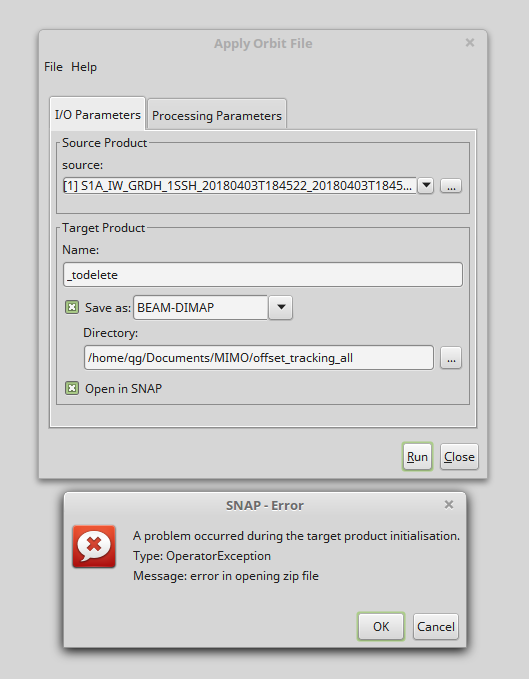The image size is (529, 679).
Task: Select the I/O Parameters tab
Action: click(98, 114)
